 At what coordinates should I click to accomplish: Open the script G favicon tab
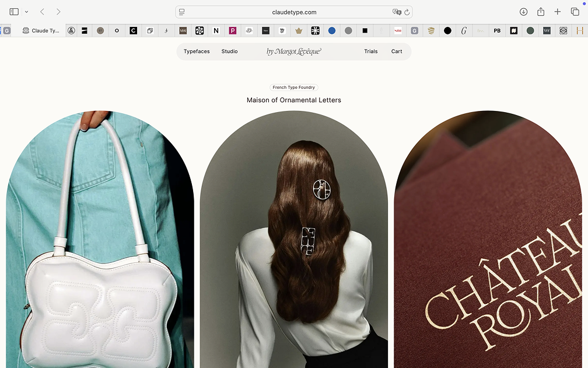464,31
